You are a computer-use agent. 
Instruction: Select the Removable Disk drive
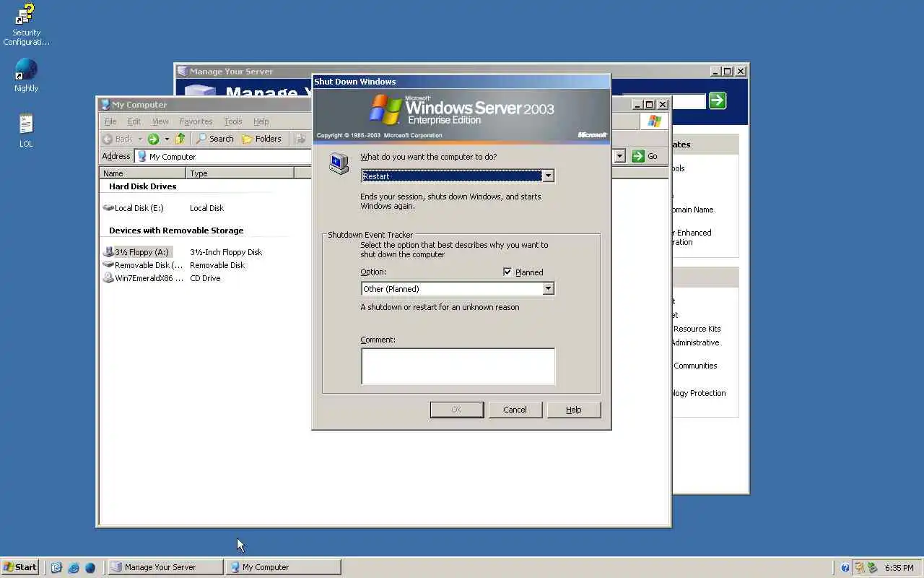143,265
